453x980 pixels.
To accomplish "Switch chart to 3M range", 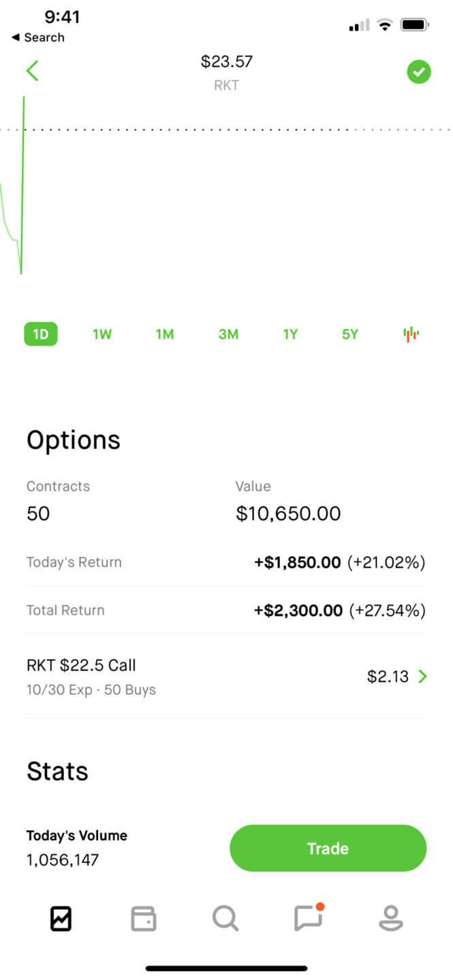I will tap(228, 334).
